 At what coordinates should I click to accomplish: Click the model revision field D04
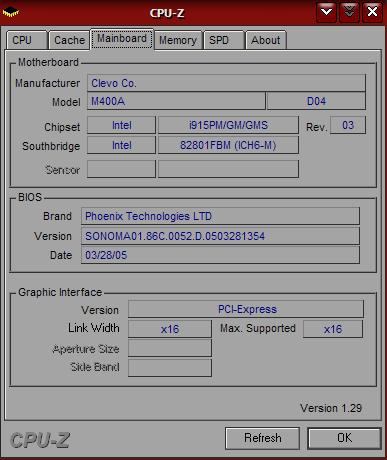pyautogui.click(x=316, y=101)
